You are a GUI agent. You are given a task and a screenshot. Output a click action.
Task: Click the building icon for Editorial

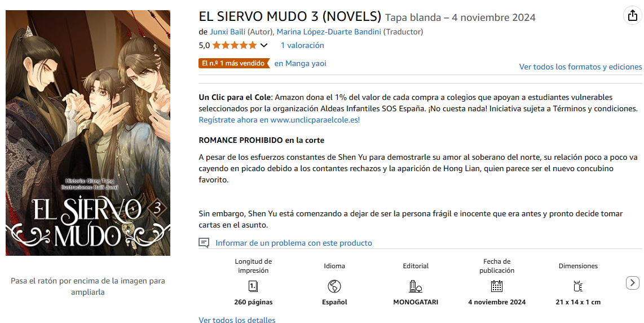point(416,286)
